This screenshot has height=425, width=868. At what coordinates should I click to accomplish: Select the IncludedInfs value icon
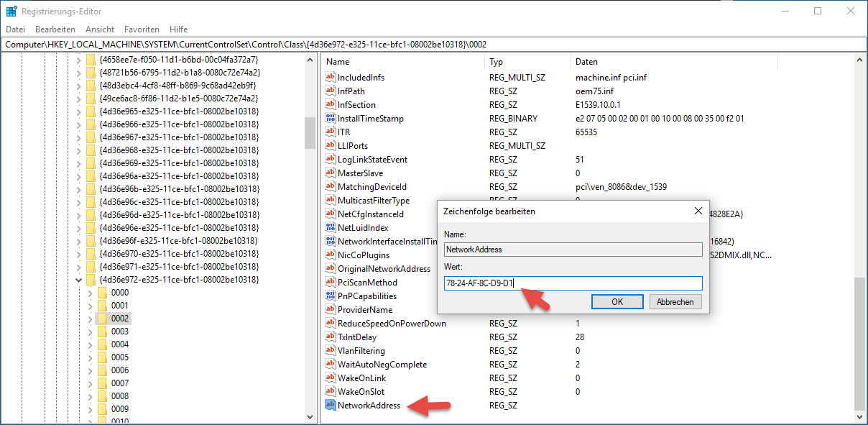pos(331,78)
